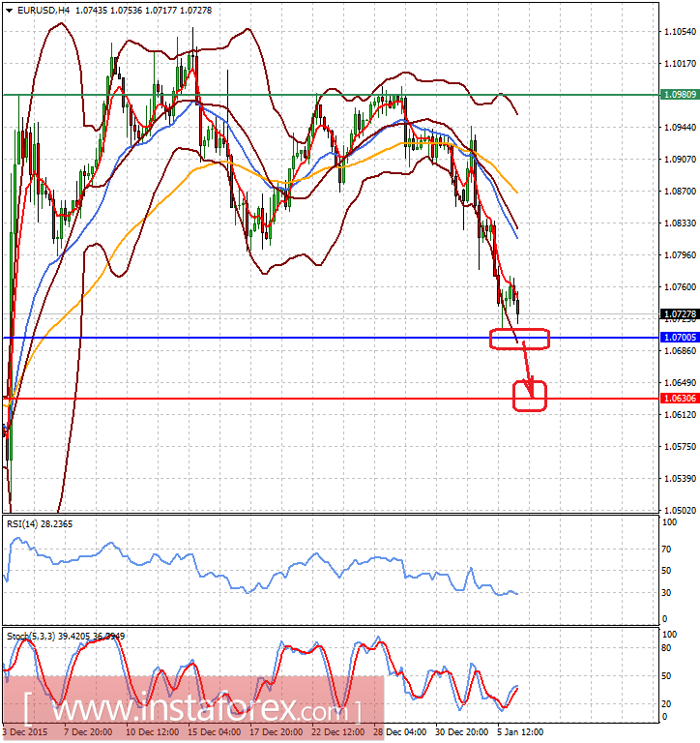Click the 3 Dec 2015 time label
The image size is (700, 743).
(x=25, y=732)
